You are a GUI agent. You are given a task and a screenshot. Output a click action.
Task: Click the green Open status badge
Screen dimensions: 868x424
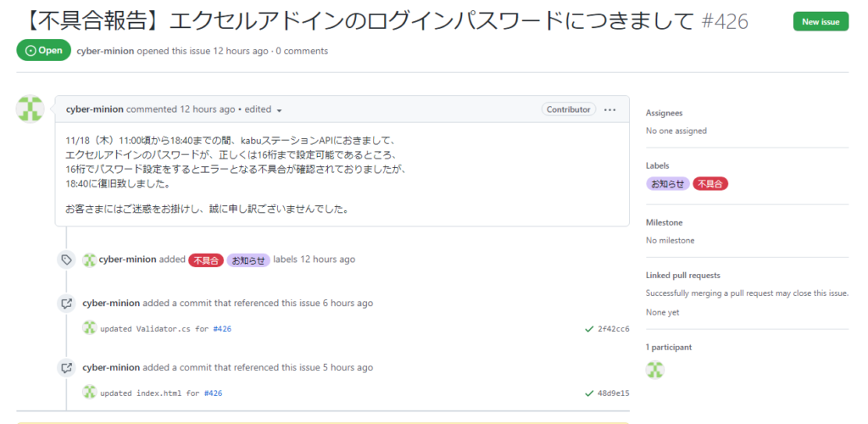(43, 51)
